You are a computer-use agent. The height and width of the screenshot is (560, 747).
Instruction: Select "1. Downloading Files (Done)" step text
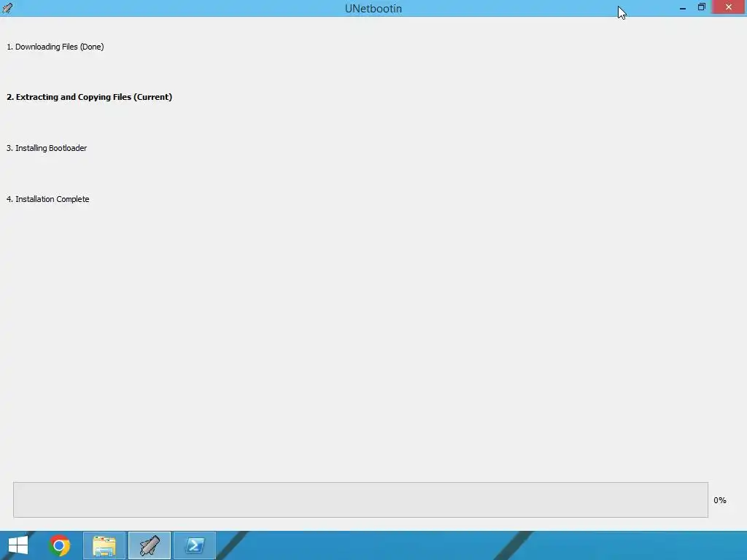click(55, 47)
